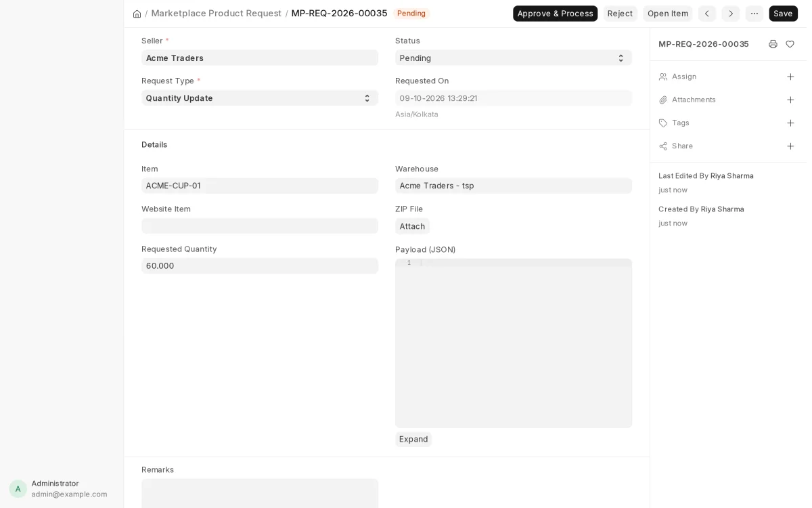This screenshot has height=508, width=812.
Task: Add a tag with the Tags plus icon
Action: pyautogui.click(x=790, y=123)
